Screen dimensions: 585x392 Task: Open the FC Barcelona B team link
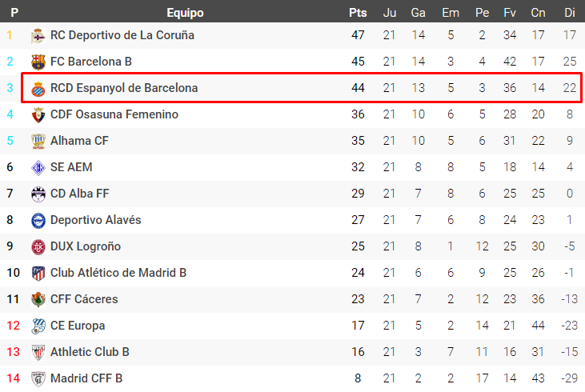pos(90,62)
